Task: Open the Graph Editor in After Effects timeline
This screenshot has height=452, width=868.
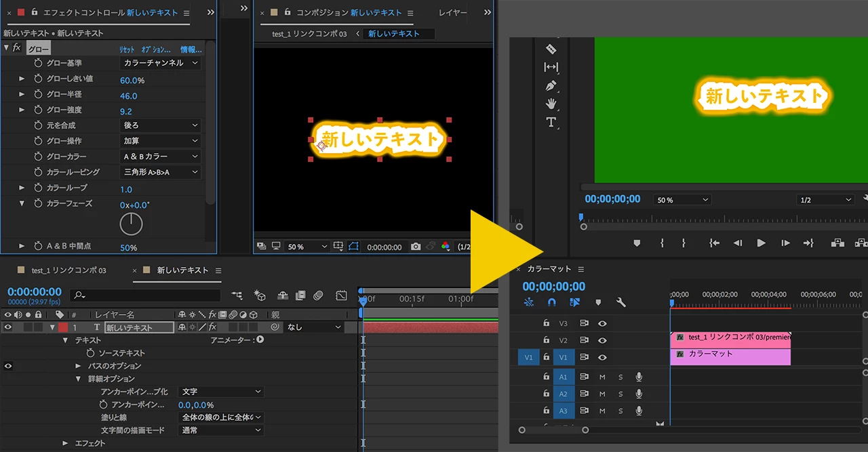Action: click(341, 295)
